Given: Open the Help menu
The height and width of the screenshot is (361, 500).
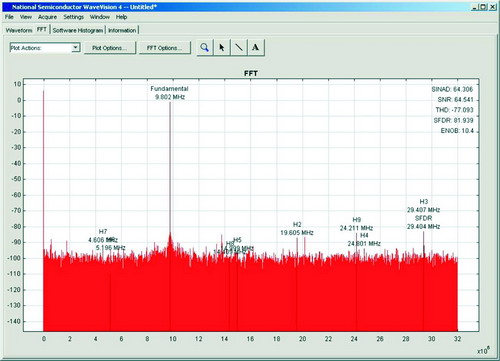Looking at the screenshot, I should 121,17.
